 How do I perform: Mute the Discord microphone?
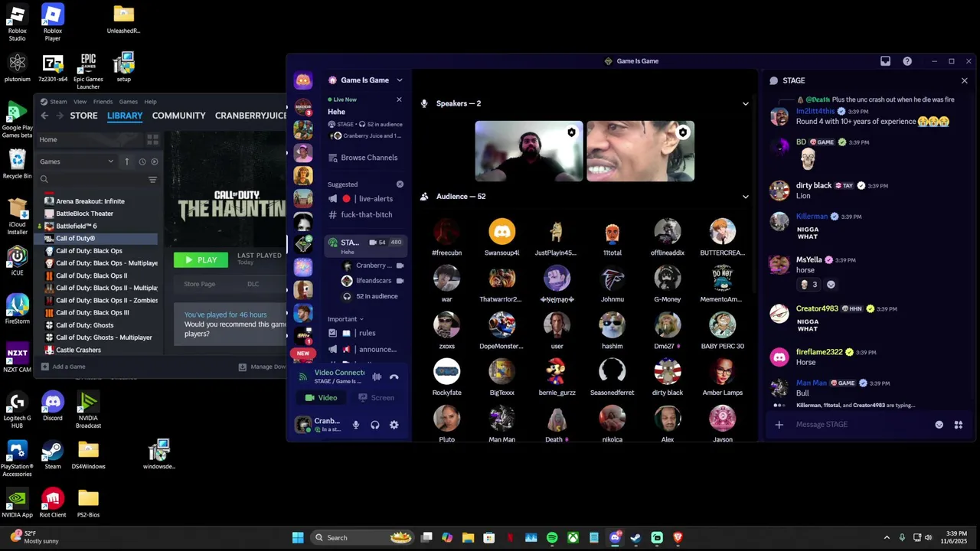pyautogui.click(x=355, y=425)
